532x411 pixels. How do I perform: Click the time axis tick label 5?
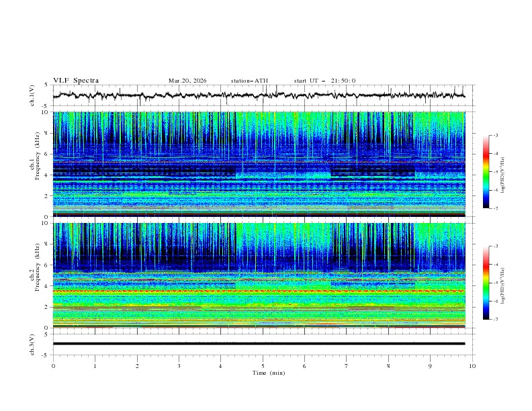pyautogui.click(x=263, y=366)
